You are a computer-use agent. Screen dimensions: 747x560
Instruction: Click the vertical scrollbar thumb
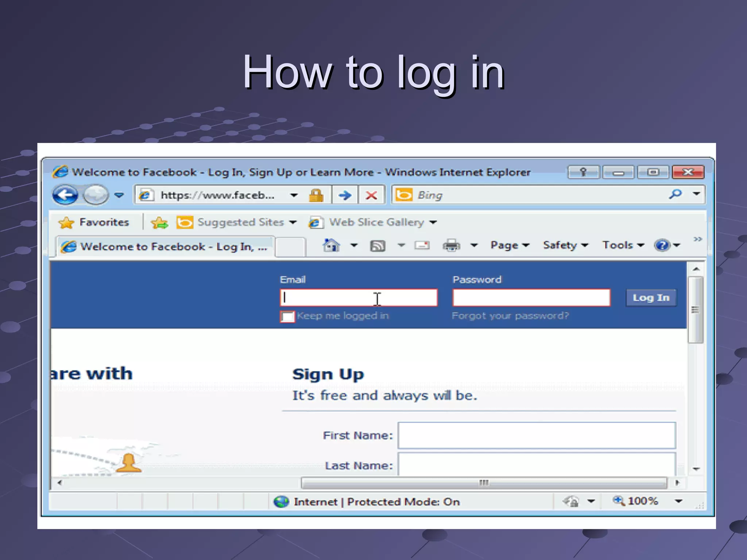[696, 310]
